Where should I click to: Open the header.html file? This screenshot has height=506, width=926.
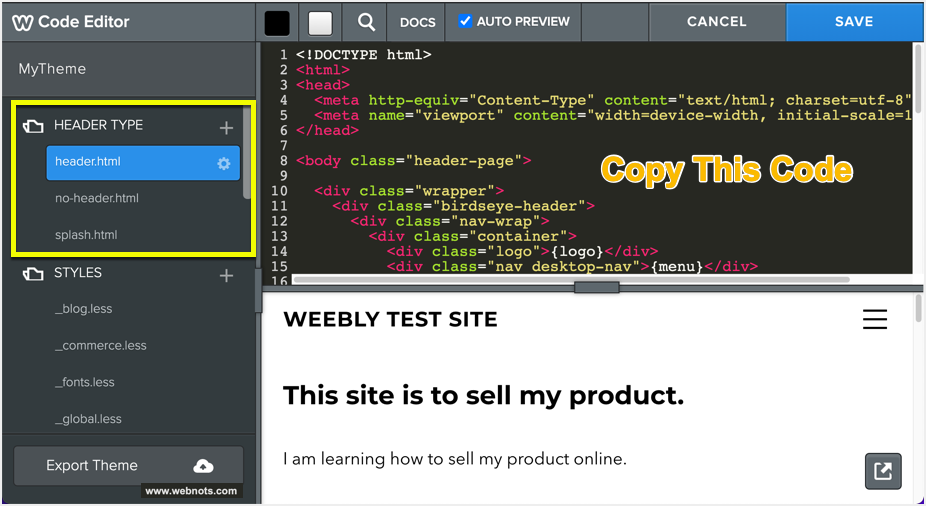143,162
